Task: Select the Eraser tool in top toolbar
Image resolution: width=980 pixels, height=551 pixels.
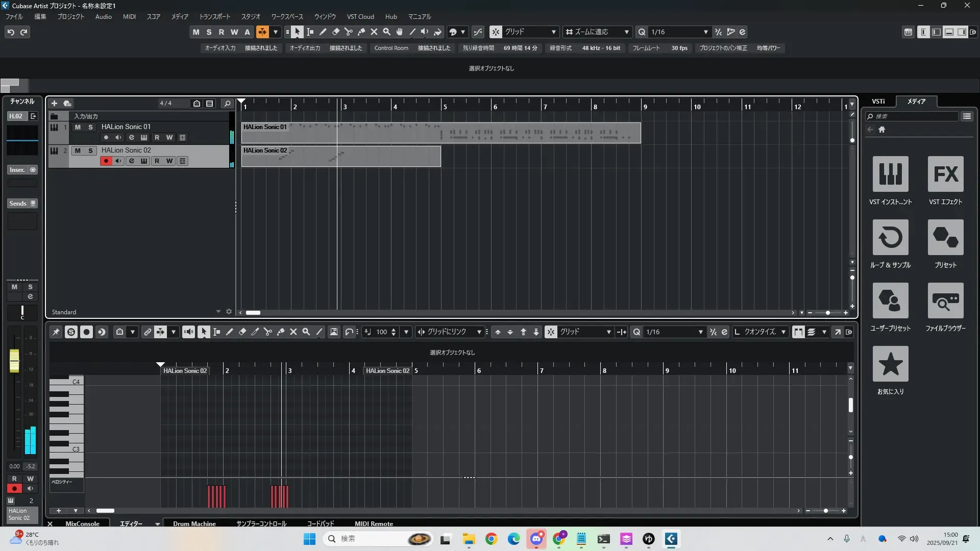Action: [336, 32]
